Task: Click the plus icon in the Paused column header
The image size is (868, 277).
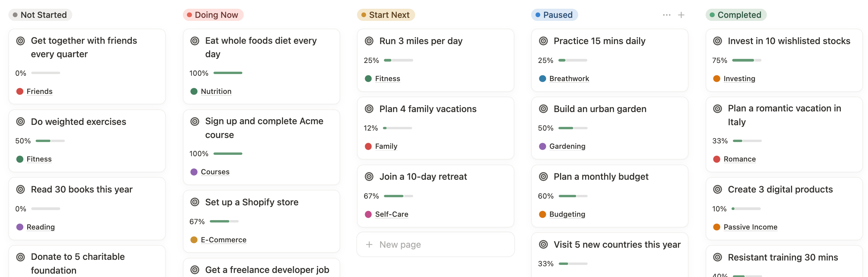Action: (x=681, y=15)
